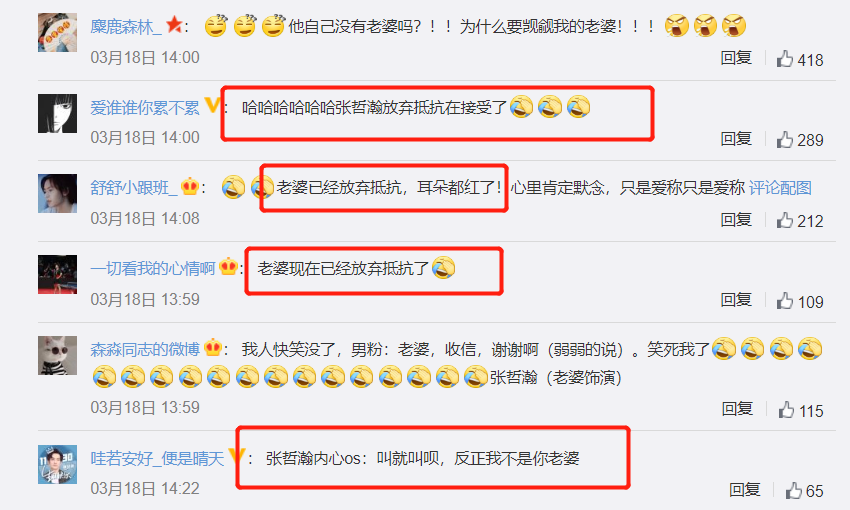Click thumbs-up on the 65-likes comment
This screenshot has width=850, height=510.
click(794, 490)
